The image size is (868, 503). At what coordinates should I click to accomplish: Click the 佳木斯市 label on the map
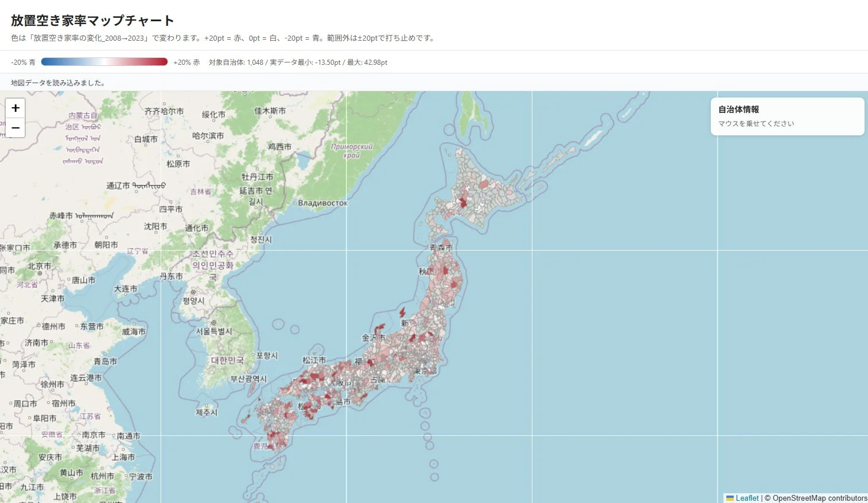coord(270,111)
